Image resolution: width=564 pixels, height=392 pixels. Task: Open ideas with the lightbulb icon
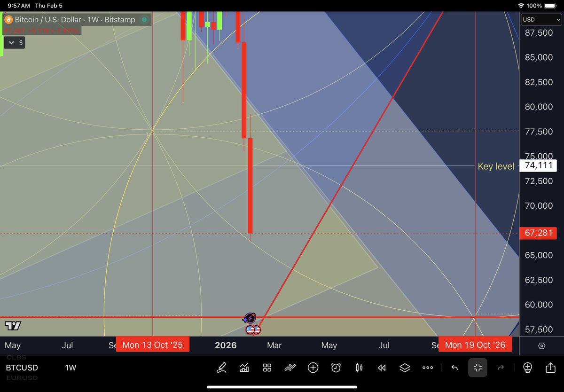pyautogui.click(x=527, y=368)
